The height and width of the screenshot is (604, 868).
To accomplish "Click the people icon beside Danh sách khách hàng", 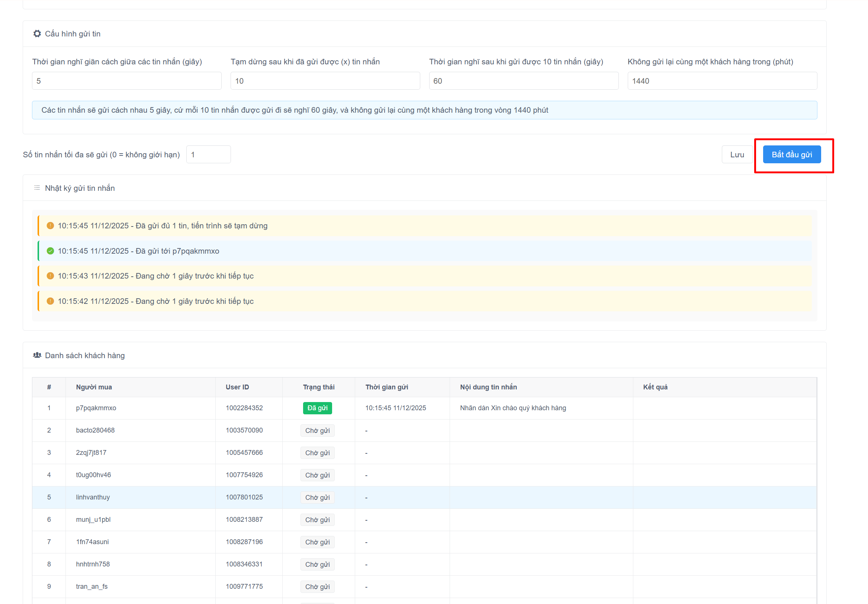I will point(37,355).
